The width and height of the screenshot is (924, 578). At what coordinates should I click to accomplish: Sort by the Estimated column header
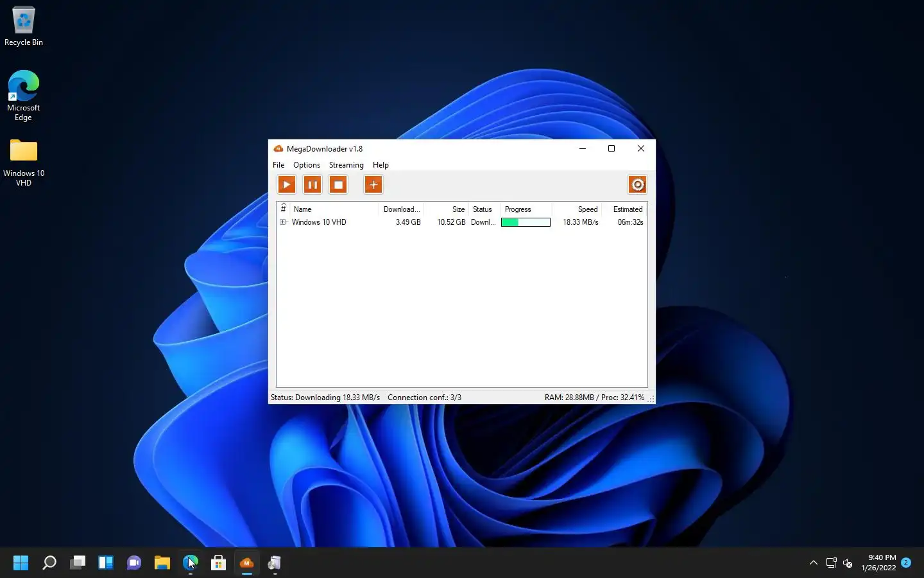click(624, 209)
